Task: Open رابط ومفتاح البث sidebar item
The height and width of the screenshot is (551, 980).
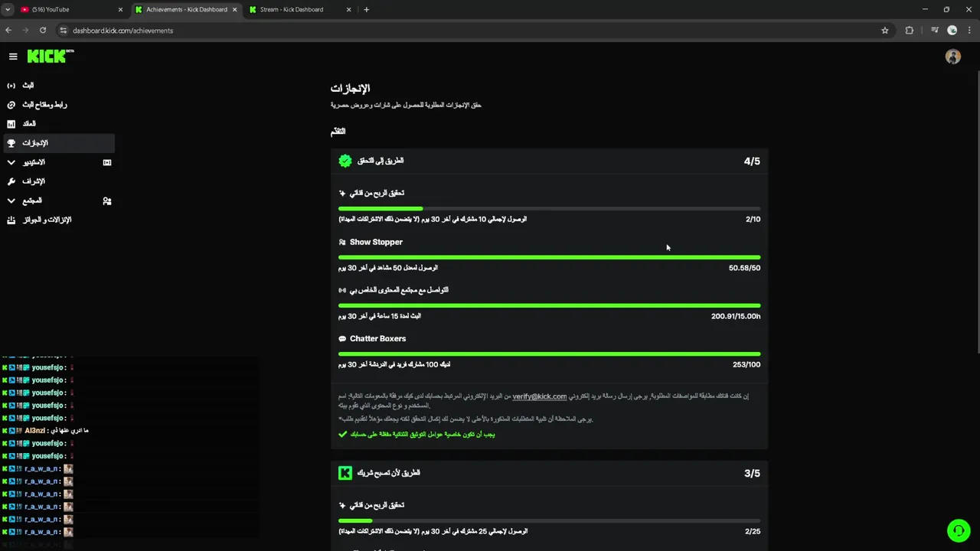Action: (44, 105)
